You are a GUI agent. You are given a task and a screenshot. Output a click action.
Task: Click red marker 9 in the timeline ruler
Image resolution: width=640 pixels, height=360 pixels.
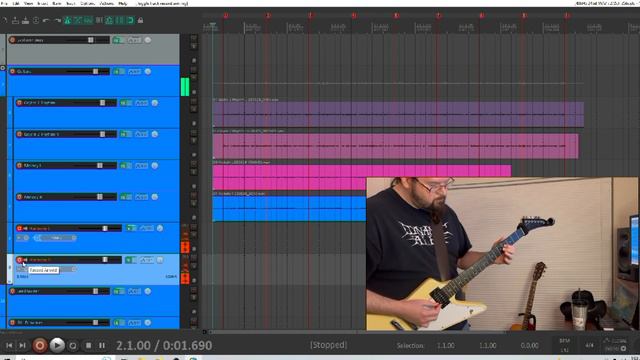point(567,16)
